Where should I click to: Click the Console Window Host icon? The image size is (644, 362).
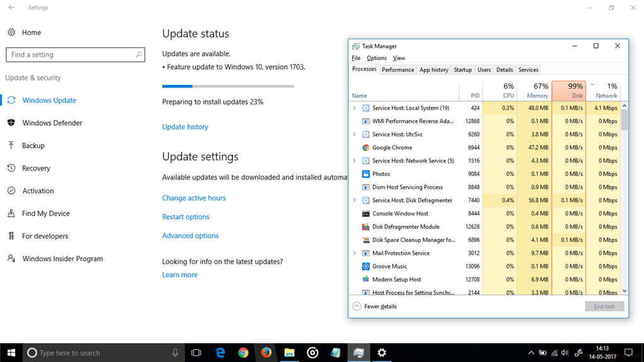pos(365,213)
